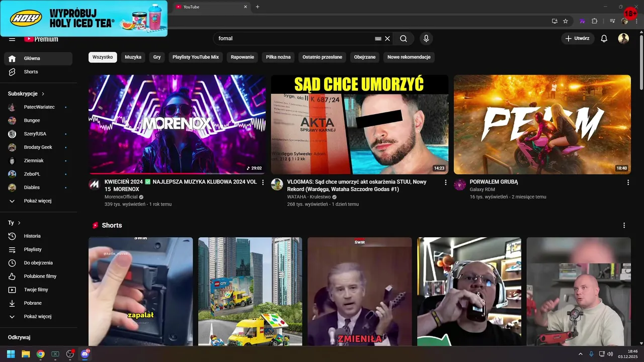The height and width of the screenshot is (362, 644).
Task: Open Windows Start menu
Action: pos(11,354)
